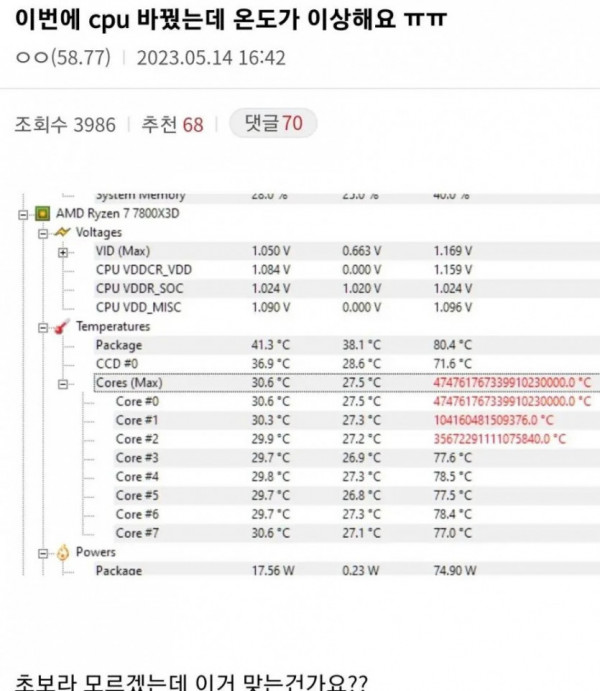Click the Cores (Max) red maximum value
600x691 pixels.
click(x=512, y=382)
